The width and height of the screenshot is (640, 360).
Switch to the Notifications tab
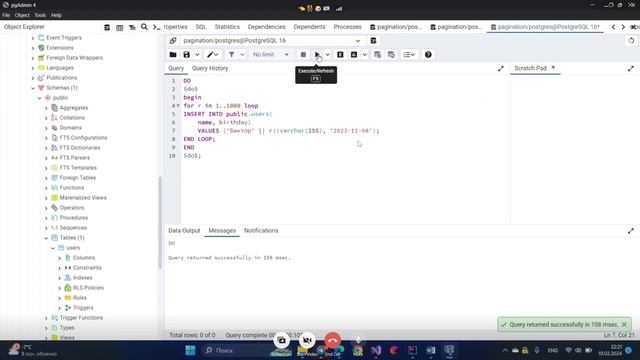(x=261, y=231)
